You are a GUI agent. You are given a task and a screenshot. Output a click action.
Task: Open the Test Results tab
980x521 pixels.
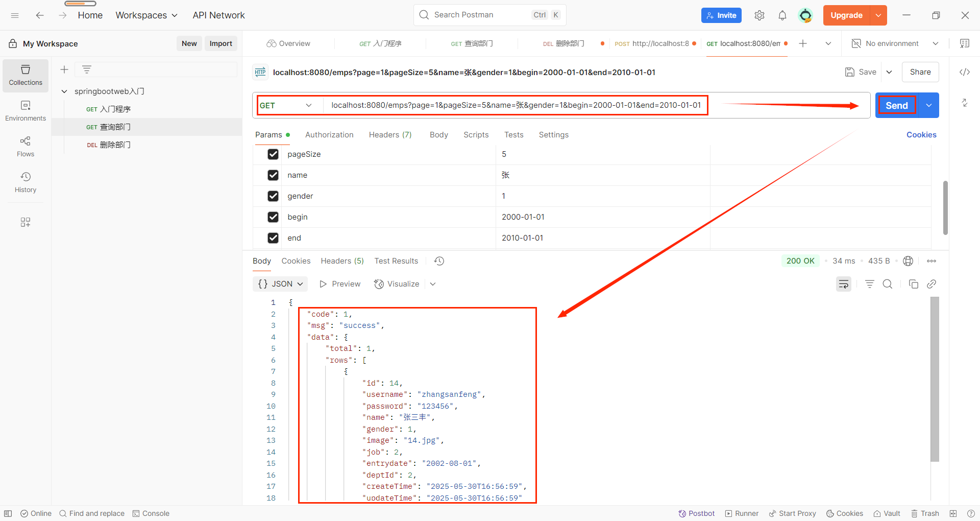pyautogui.click(x=396, y=261)
